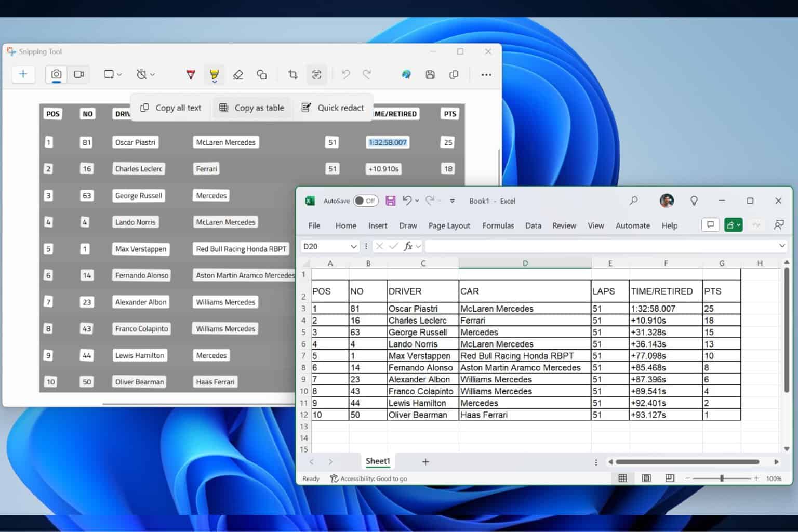Undo the last Snipping Tool edit
The height and width of the screenshot is (532, 798).
(345, 75)
